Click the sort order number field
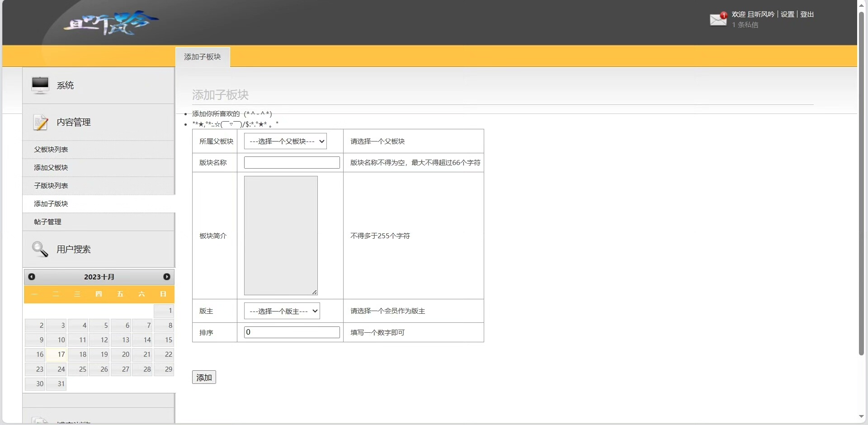This screenshot has width=868, height=425. click(x=292, y=332)
